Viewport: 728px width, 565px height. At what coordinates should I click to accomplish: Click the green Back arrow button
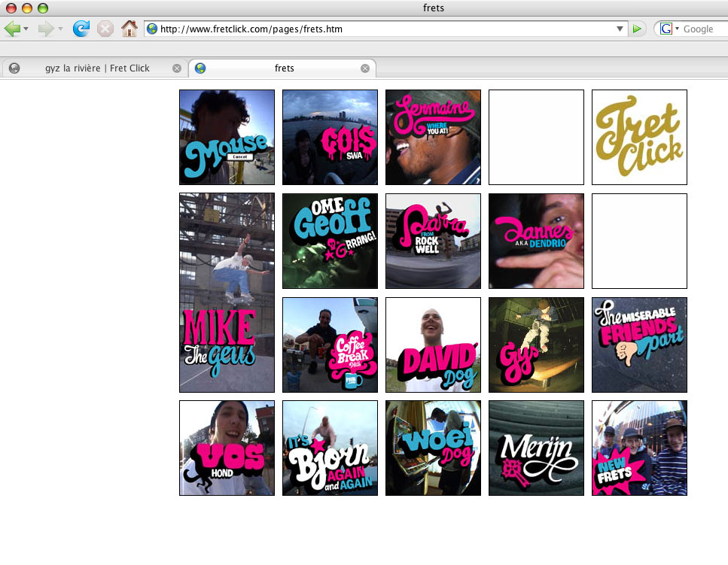(12, 29)
